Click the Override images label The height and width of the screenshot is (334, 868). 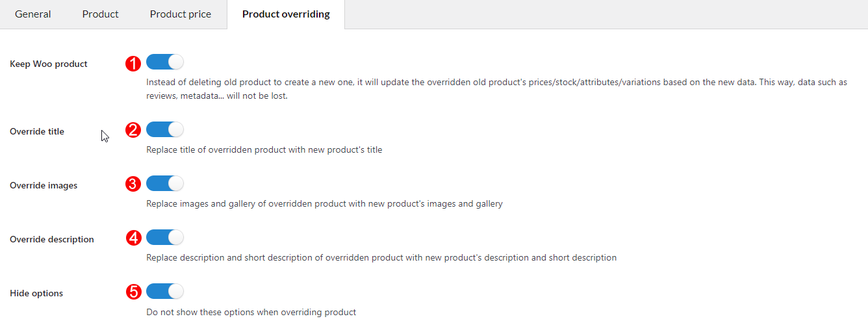[44, 185]
